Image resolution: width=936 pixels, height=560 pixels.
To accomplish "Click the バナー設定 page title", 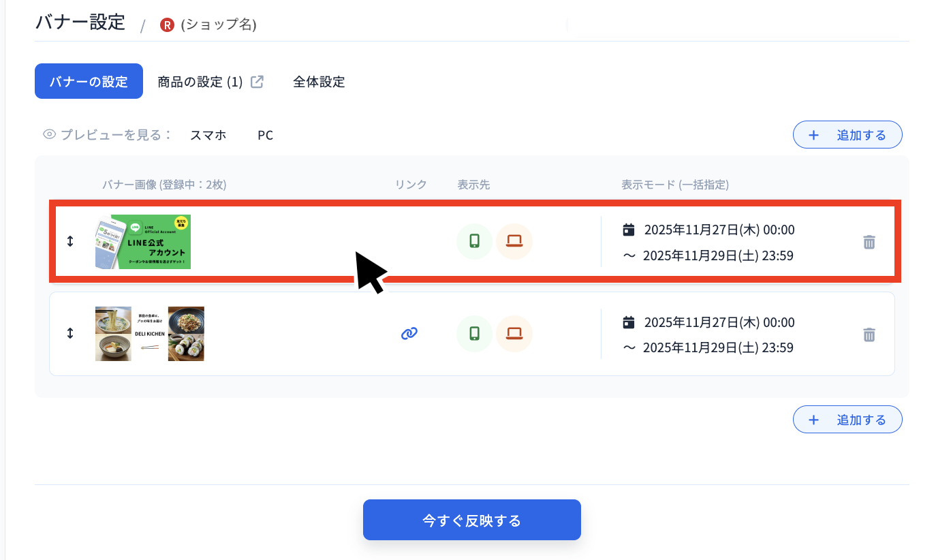I will pyautogui.click(x=80, y=21).
